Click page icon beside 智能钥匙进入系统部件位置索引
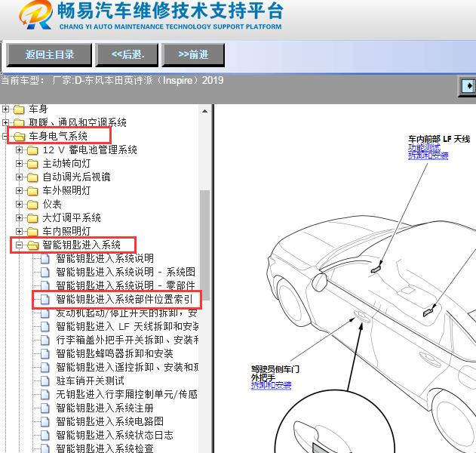This screenshot has height=453, width=476. click(45, 300)
